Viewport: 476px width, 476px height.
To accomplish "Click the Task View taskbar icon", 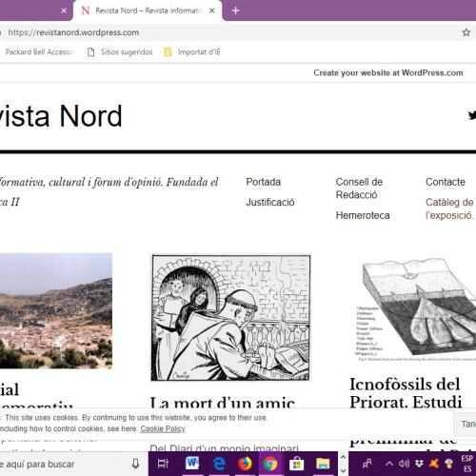I will 163,464.
